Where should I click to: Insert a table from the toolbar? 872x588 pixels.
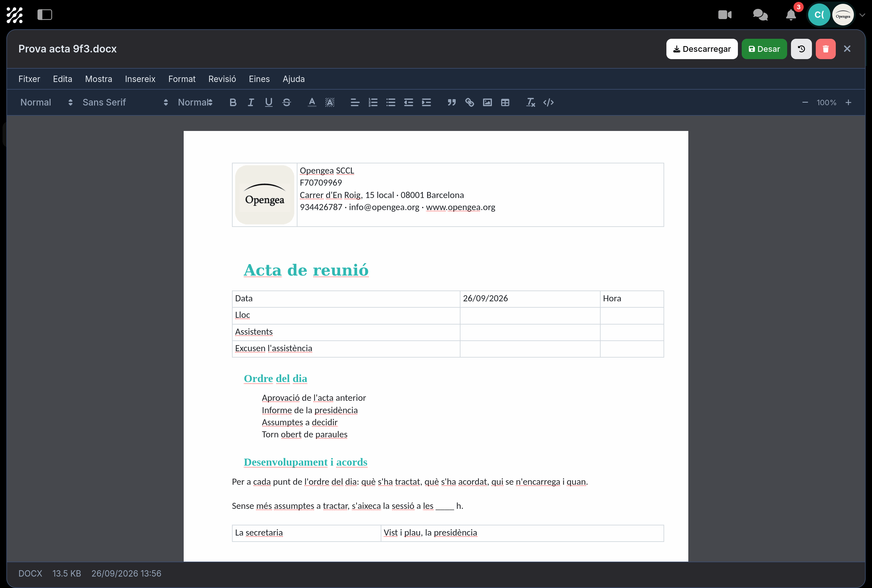[505, 102]
